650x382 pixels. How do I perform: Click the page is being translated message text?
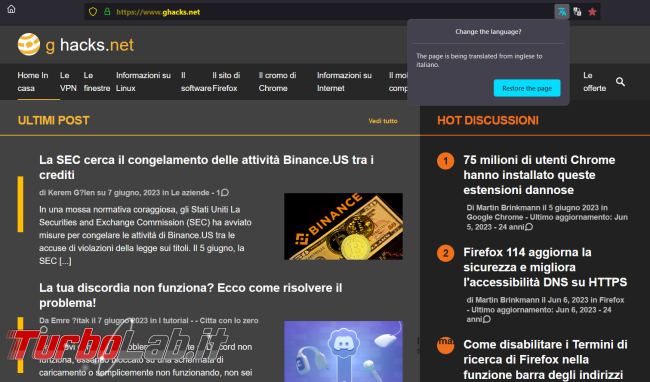point(479,60)
